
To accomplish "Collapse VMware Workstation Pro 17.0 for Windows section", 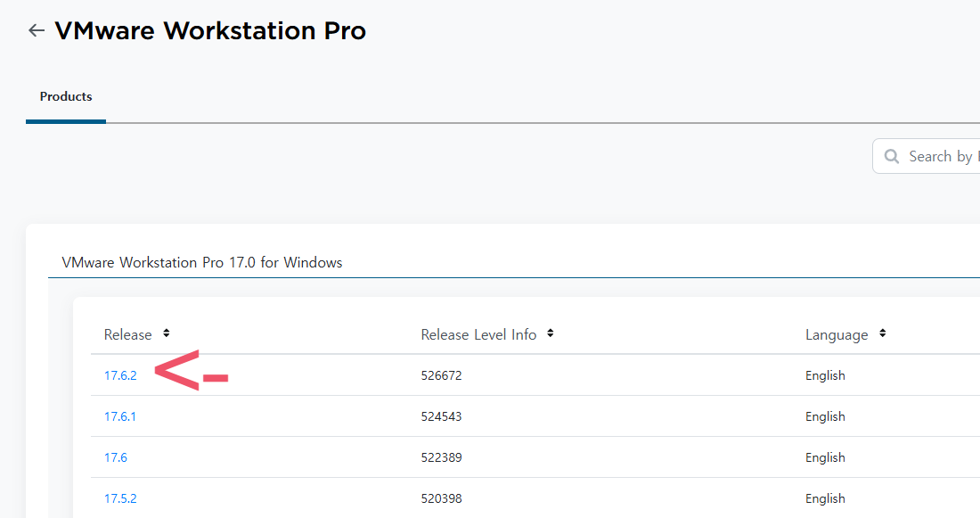I will 202,262.
